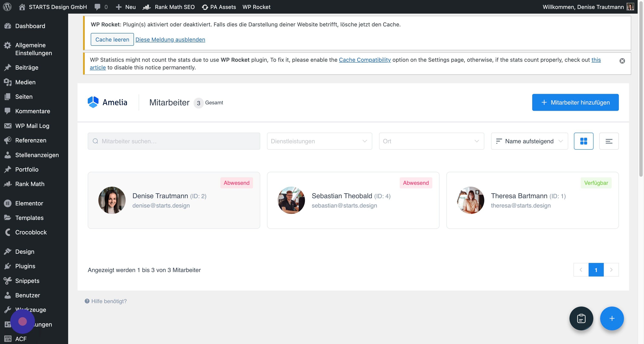Open Benutzer users icon
Screen dimensions: 644x344
(x=8, y=295)
